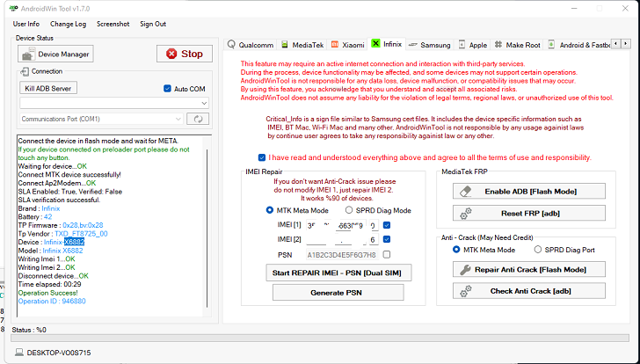Click the red Stop icon button

point(170,54)
